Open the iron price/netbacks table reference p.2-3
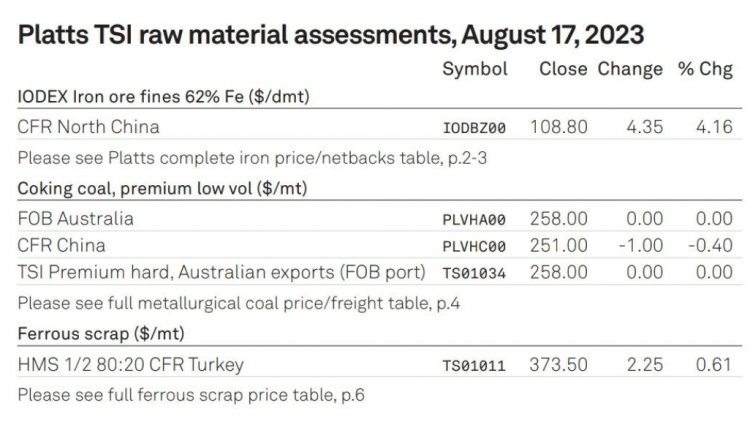Viewport: 750px width, 430px height. (252, 158)
